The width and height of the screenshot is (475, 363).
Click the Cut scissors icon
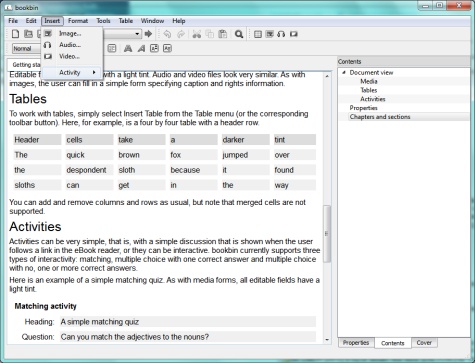pos(197,34)
